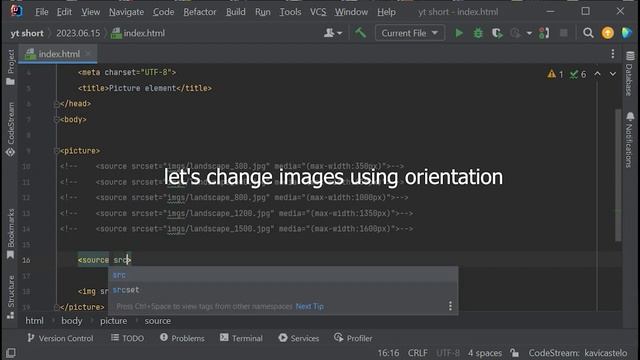Screen dimensions: 640x360
Task: Collapse the </head> fold marker
Action: tap(56, 104)
